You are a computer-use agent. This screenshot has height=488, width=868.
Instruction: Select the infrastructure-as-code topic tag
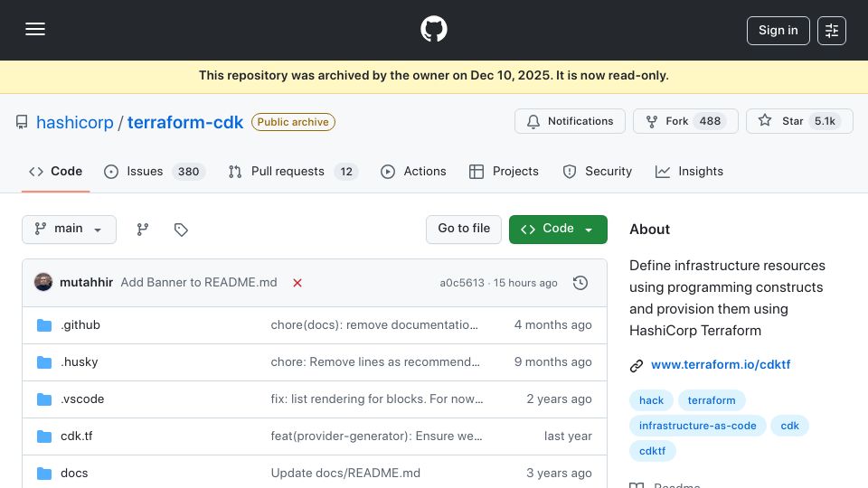(x=697, y=426)
